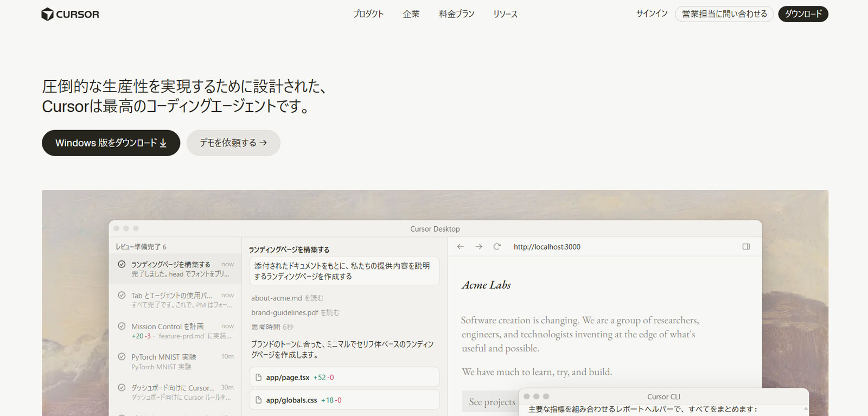
Task: Click file icon on app/globals.css
Action: 259,400
